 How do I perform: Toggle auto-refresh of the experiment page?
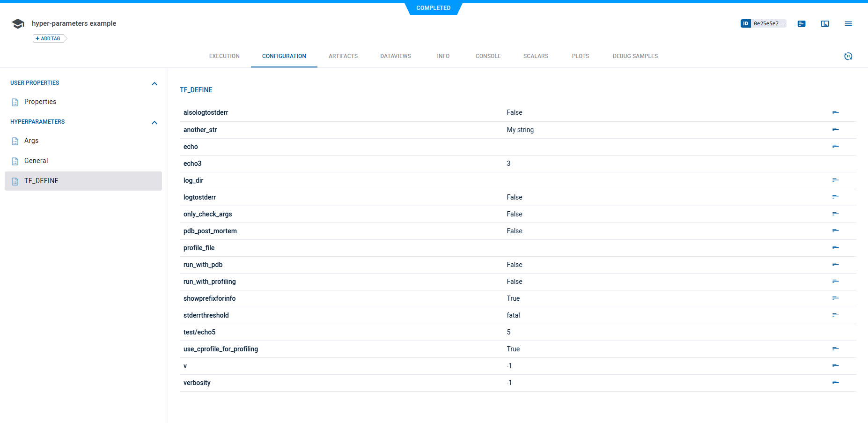[x=849, y=56]
